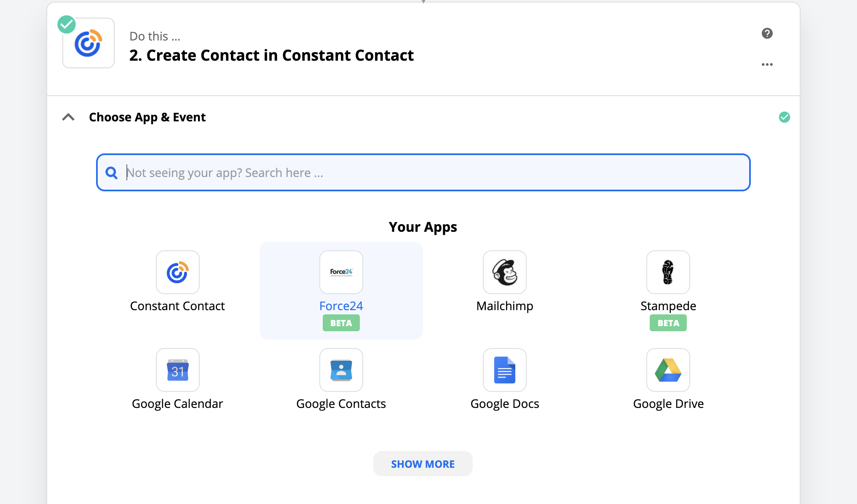
Task: Click the Force24 app name link
Action: coord(341,306)
